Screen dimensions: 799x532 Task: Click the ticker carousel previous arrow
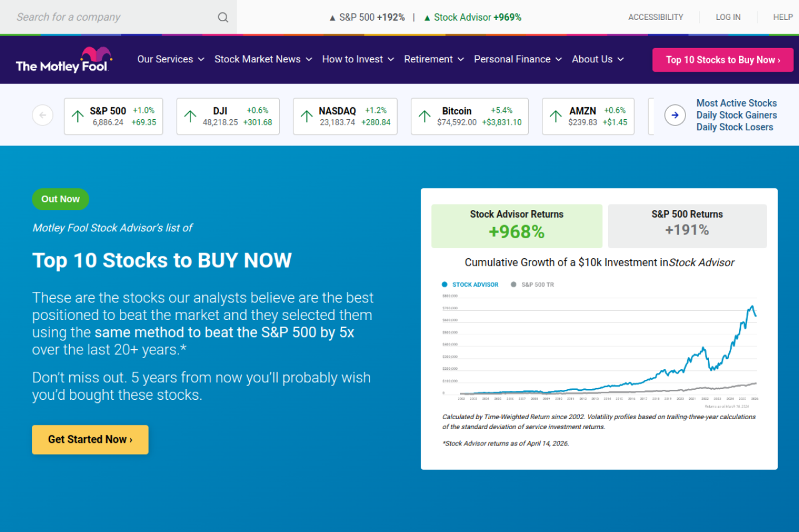(42, 115)
